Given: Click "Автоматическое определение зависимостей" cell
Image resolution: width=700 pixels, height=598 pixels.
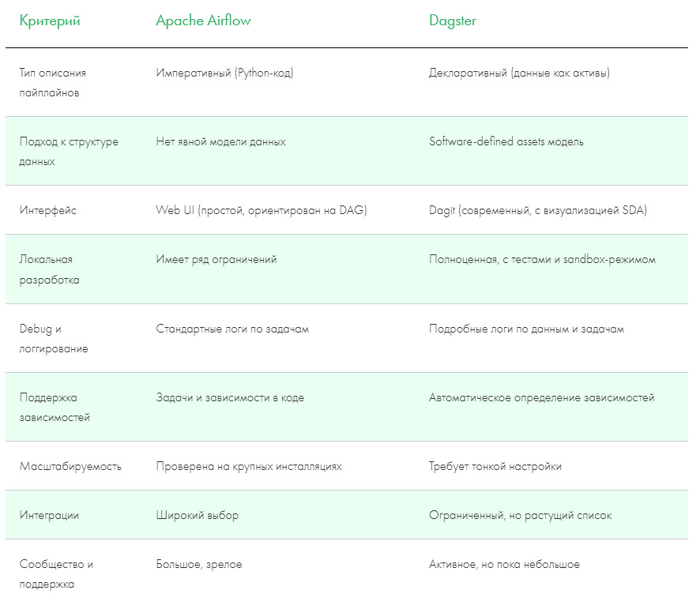Looking at the screenshot, I should coord(541,397).
